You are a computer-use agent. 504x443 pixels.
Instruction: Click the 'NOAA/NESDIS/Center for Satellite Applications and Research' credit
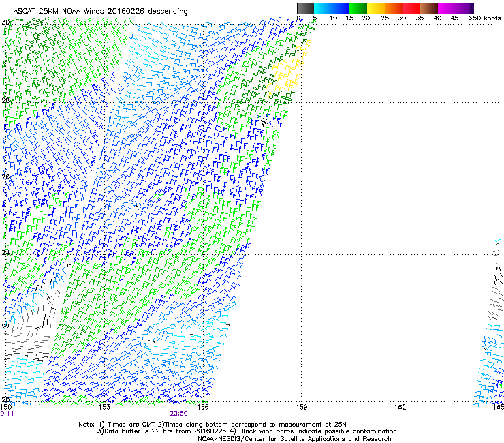(x=294, y=439)
